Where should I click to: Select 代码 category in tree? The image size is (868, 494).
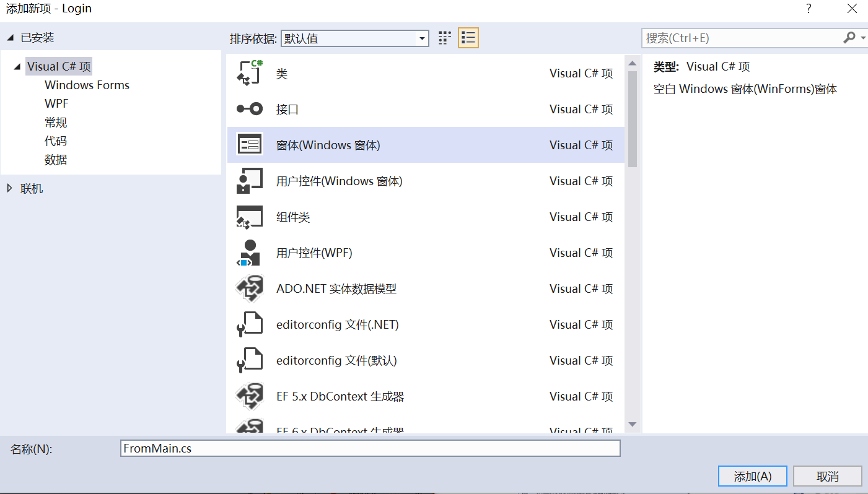point(56,141)
